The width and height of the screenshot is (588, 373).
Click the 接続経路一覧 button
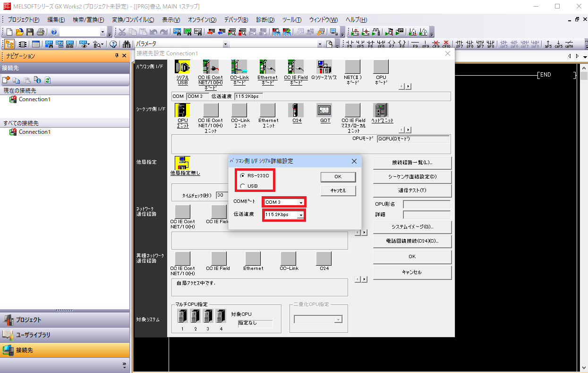click(412, 163)
